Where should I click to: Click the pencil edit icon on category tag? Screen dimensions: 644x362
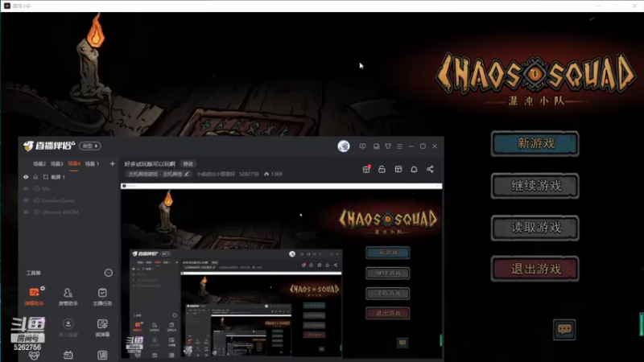(187, 174)
